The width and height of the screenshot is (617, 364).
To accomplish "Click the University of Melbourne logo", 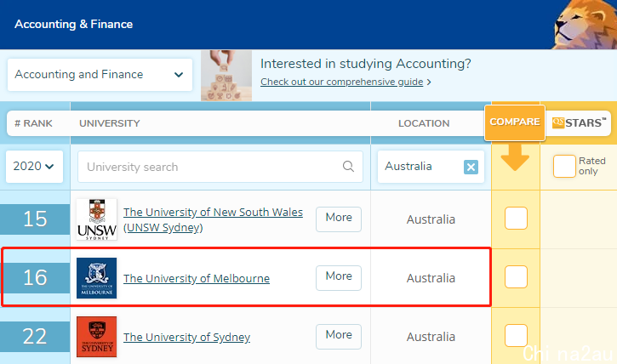I will (x=96, y=278).
